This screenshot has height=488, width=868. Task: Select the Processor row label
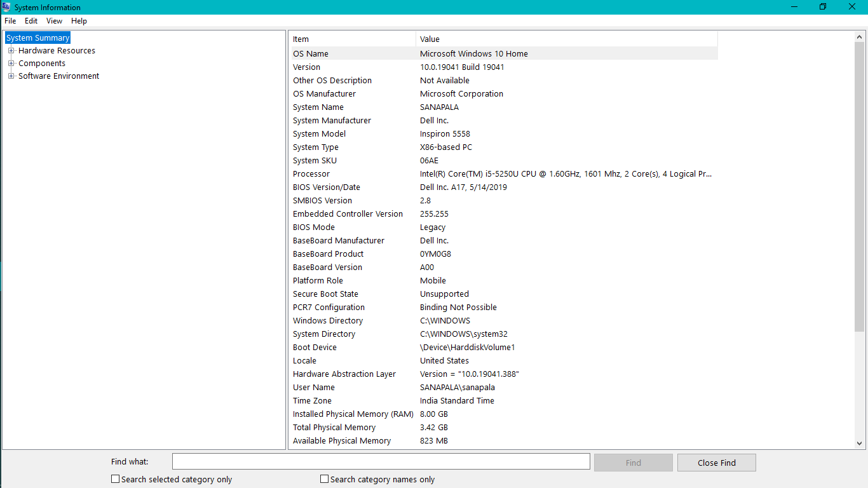pyautogui.click(x=311, y=174)
